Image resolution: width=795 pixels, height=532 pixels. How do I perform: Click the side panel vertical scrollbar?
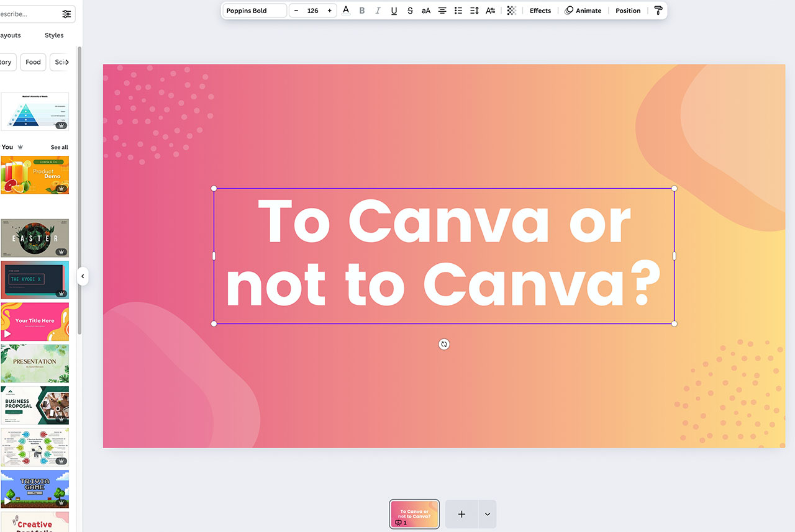(79, 189)
